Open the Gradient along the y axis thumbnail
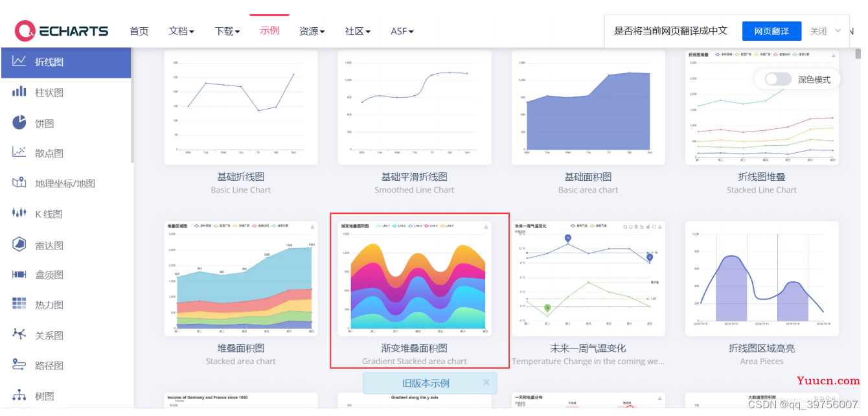The image size is (868, 416). 415,400
